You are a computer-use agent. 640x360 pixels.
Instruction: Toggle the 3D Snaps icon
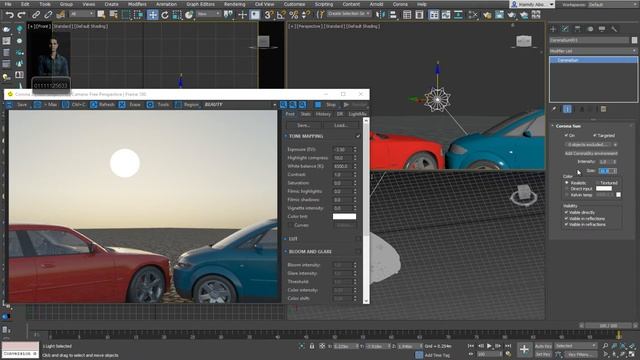point(269,15)
